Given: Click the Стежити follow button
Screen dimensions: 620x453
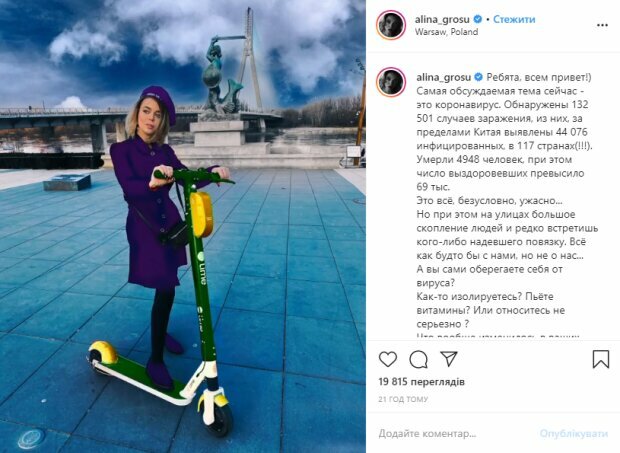Looking at the screenshot, I should (x=514, y=19).
